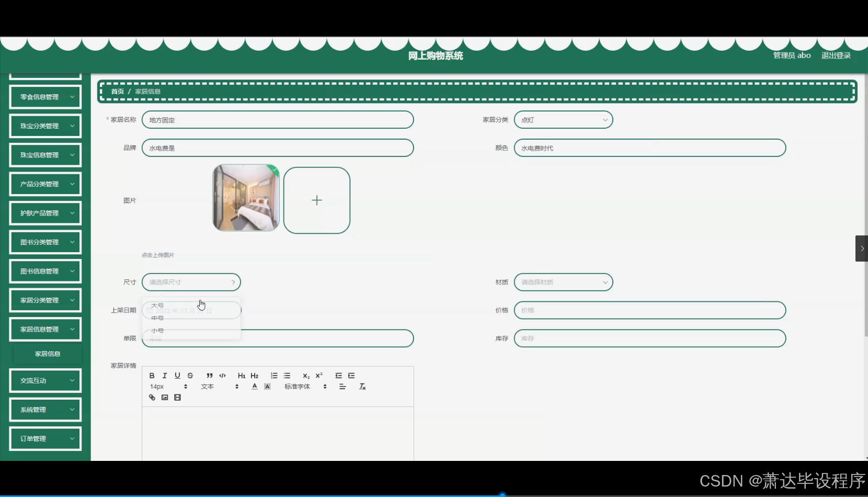Insert an image in editor
The height and width of the screenshot is (497, 868).
165,398
